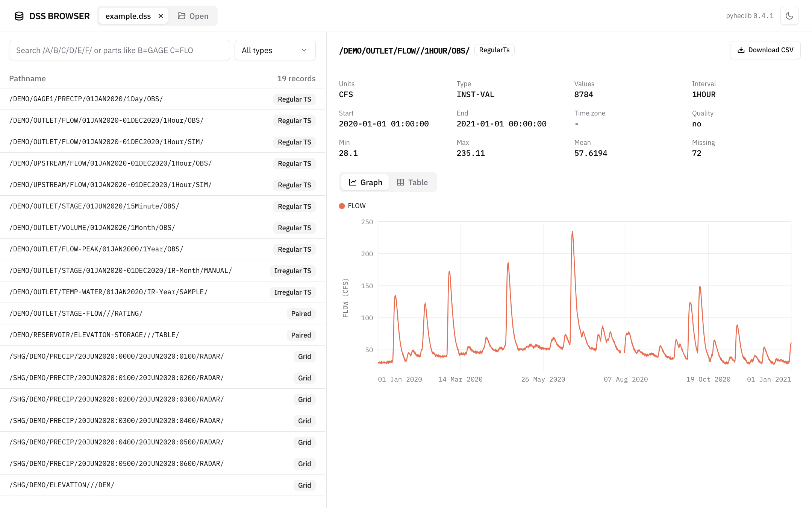Click the RegularTs type badge in header
The height and width of the screenshot is (508, 812).
[494, 50]
